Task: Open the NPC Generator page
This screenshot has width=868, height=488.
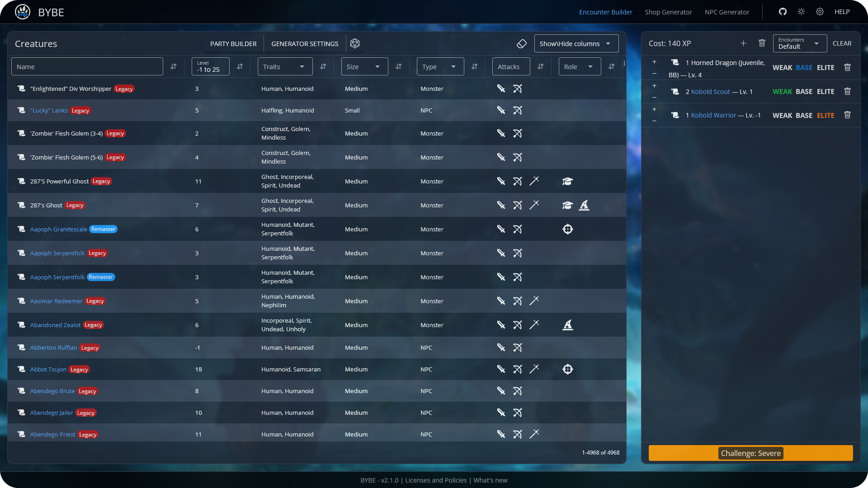Action: click(727, 12)
